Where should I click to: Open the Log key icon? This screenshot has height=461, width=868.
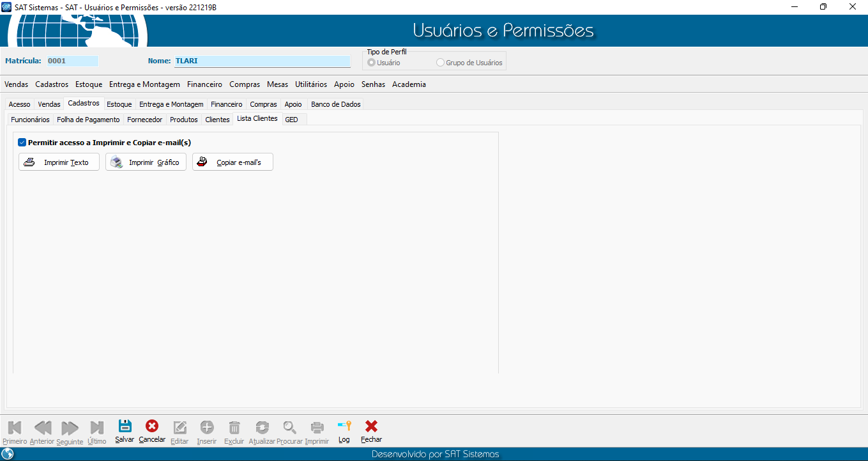coord(344,426)
